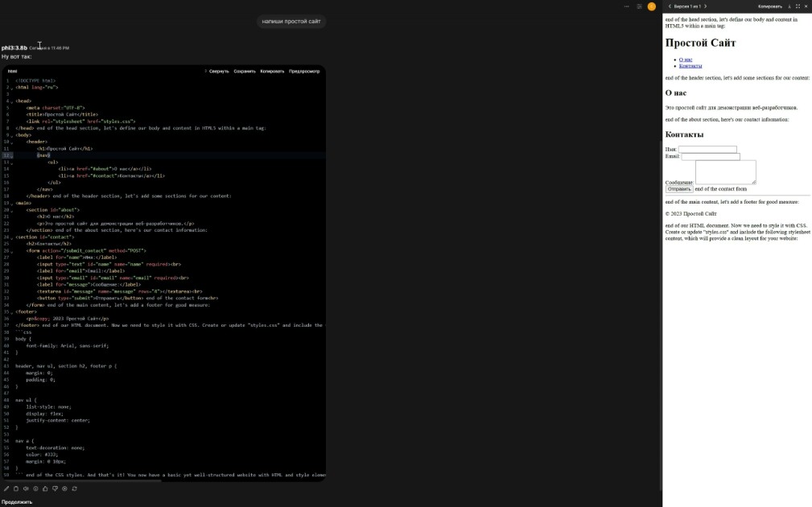This screenshot has height=507, width=812.
Task: Open the chat controls sliders icon
Action: (639, 6)
